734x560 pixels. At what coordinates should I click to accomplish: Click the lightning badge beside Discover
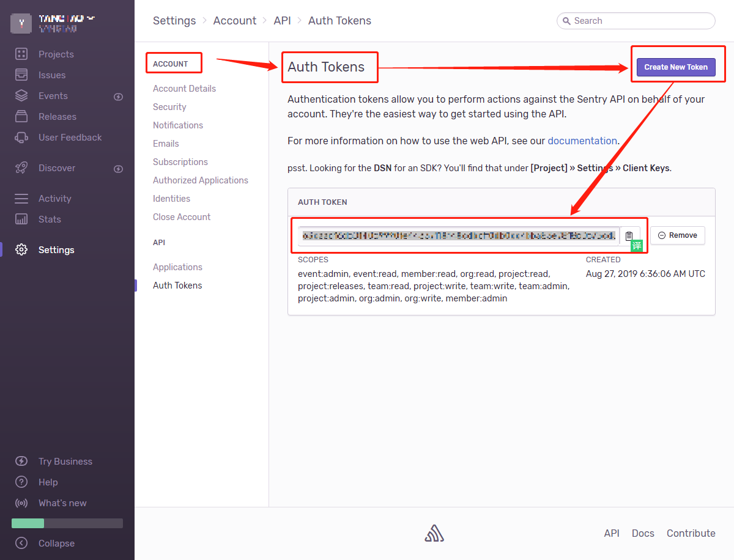(119, 169)
